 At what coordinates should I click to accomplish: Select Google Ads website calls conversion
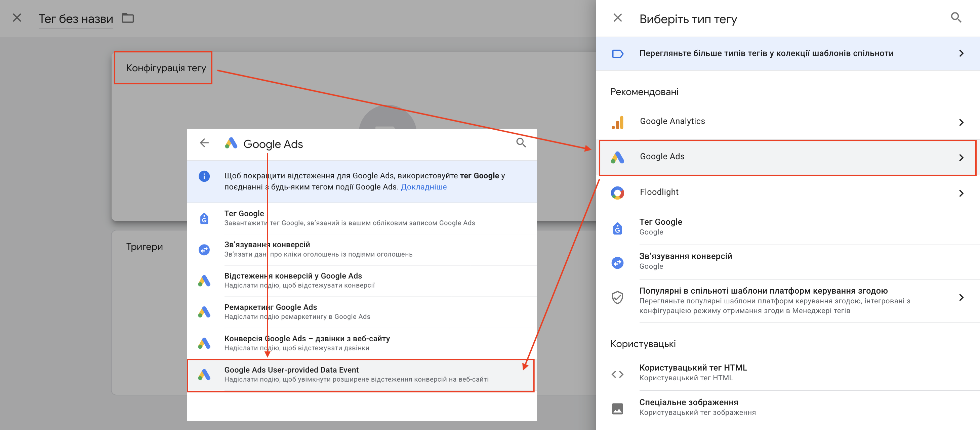coord(362,343)
